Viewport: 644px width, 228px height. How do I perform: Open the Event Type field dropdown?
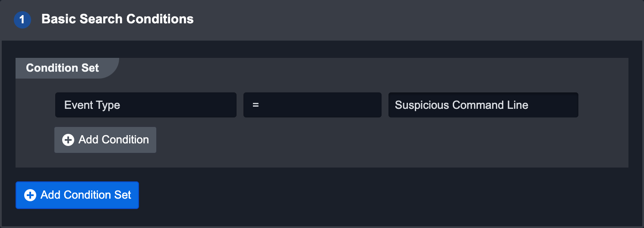coord(145,105)
